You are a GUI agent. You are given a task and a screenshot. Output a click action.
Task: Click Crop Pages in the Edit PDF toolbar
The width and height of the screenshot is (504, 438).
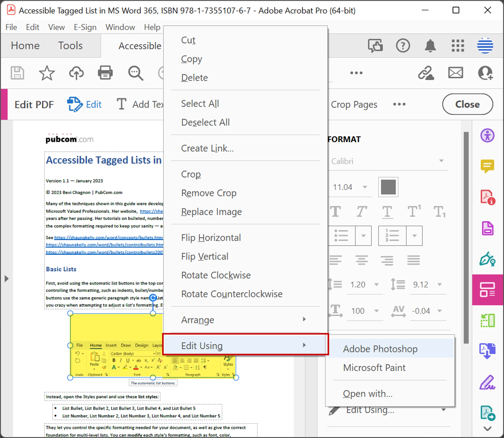(354, 104)
